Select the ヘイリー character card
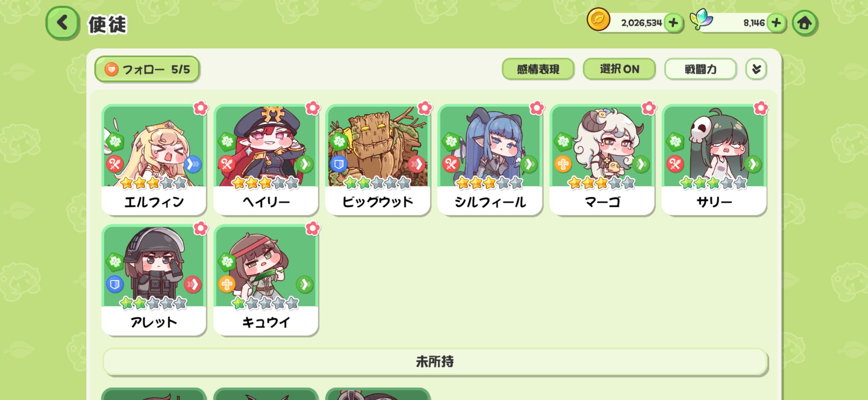868x400 pixels. point(266,159)
